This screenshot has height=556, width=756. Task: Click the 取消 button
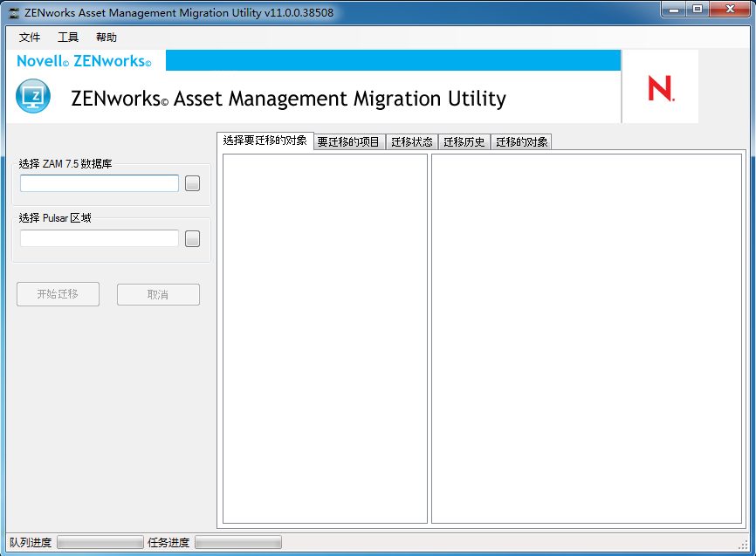pos(158,294)
